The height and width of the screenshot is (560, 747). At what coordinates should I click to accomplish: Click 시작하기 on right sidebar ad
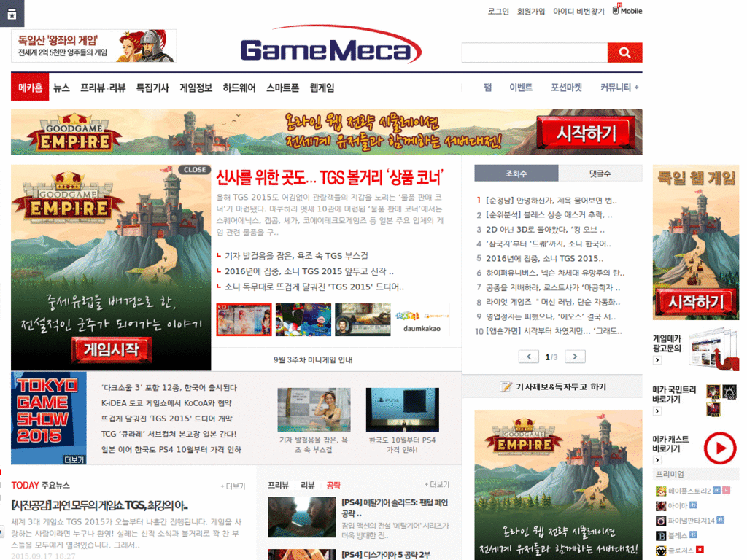pyautogui.click(x=696, y=302)
